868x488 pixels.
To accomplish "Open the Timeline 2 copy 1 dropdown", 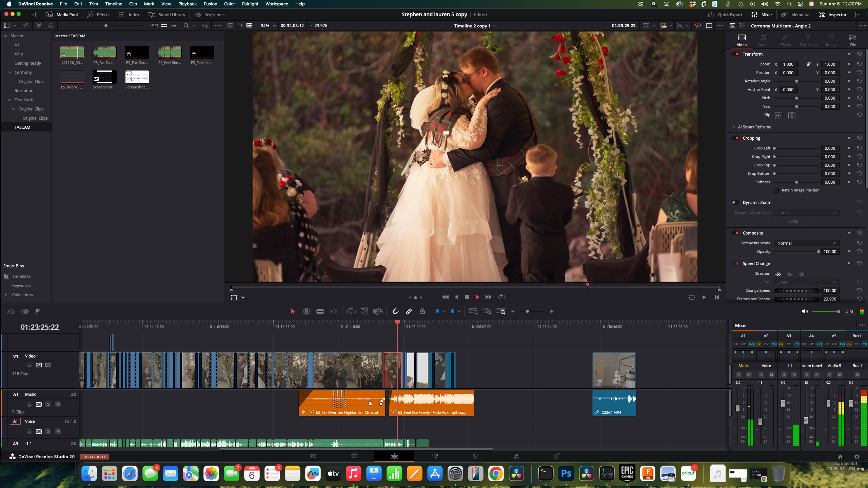I will click(x=475, y=26).
